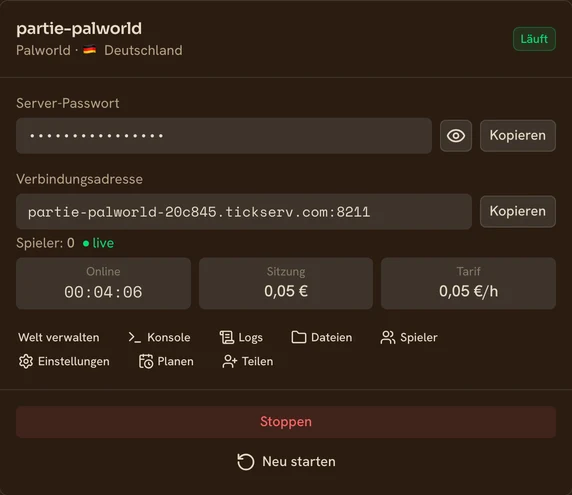Click the restart circular arrow icon

click(x=246, y=462)
